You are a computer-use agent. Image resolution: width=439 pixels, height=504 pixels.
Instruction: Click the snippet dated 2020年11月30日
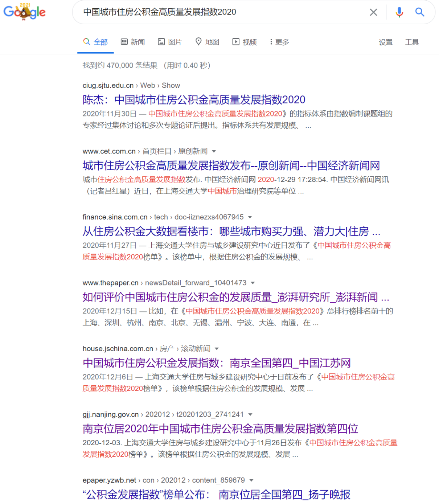pyautogui.click(x=238, y=120)
